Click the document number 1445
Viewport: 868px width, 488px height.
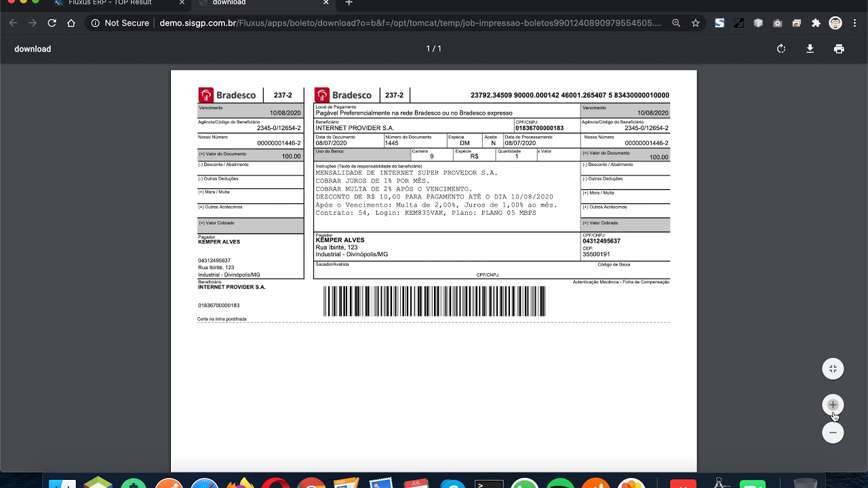point(391,143)
